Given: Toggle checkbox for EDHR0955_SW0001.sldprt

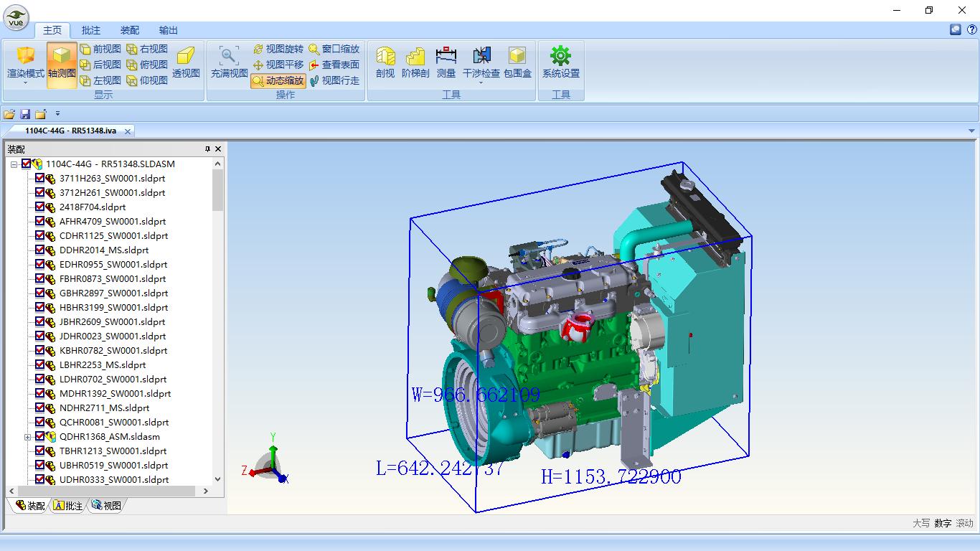Looking at the screenshot, I should pos(40,264).
